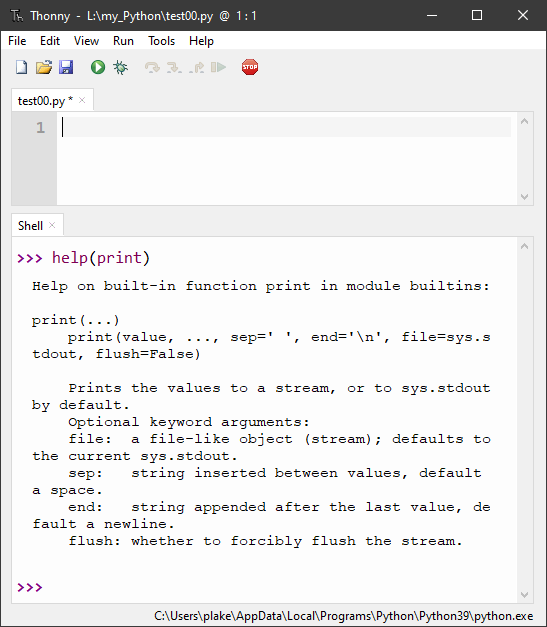Click the Step into icon
547x627 pixels.
pyautogui.click(x=174, y=67)
